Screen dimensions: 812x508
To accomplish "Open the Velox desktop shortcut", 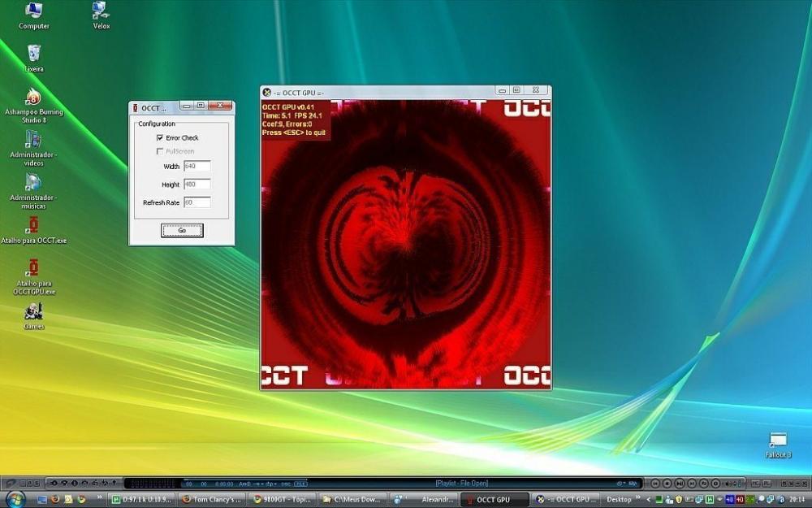I will [x=101, y=11].
